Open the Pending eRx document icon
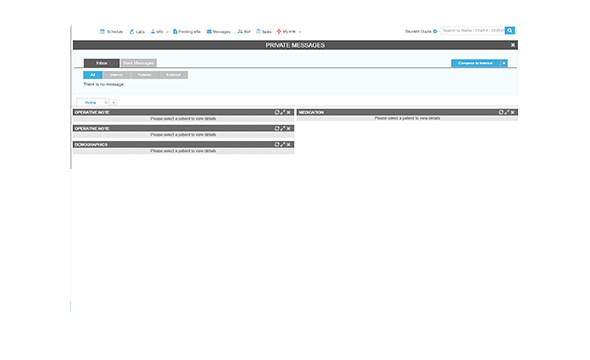 pyautogui.click(x=175, y=32)
